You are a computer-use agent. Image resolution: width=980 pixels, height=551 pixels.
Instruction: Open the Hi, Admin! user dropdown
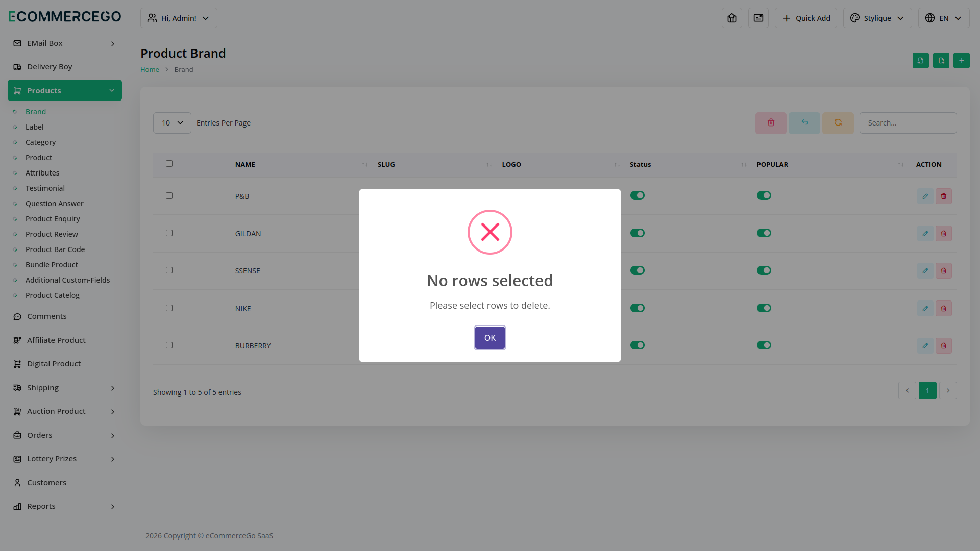coord(179,18)
